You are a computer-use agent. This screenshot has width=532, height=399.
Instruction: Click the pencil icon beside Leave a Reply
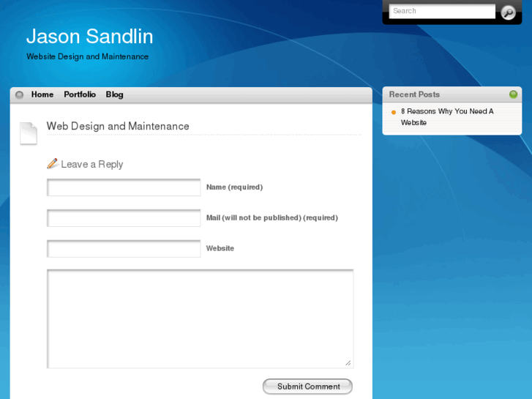click(x=52, y=163)
